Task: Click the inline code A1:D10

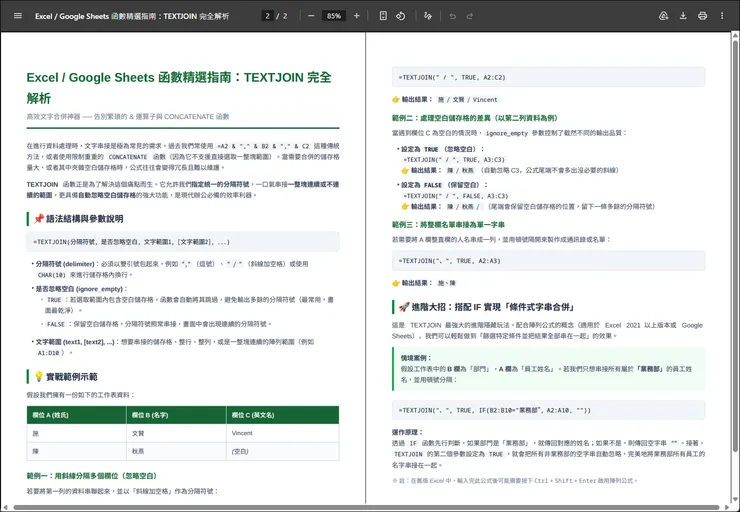Action: [48, 353]
